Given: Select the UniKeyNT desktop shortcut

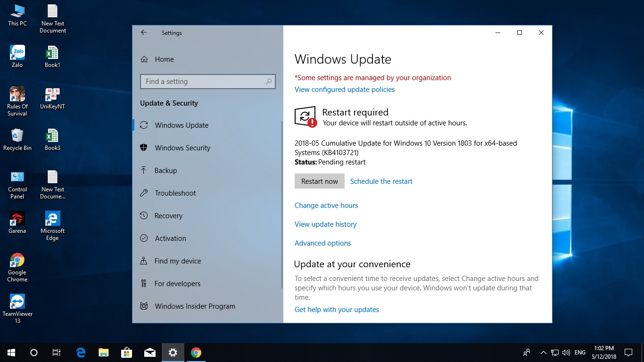Looking at the screenshot, I should click(x=53, y=99).
